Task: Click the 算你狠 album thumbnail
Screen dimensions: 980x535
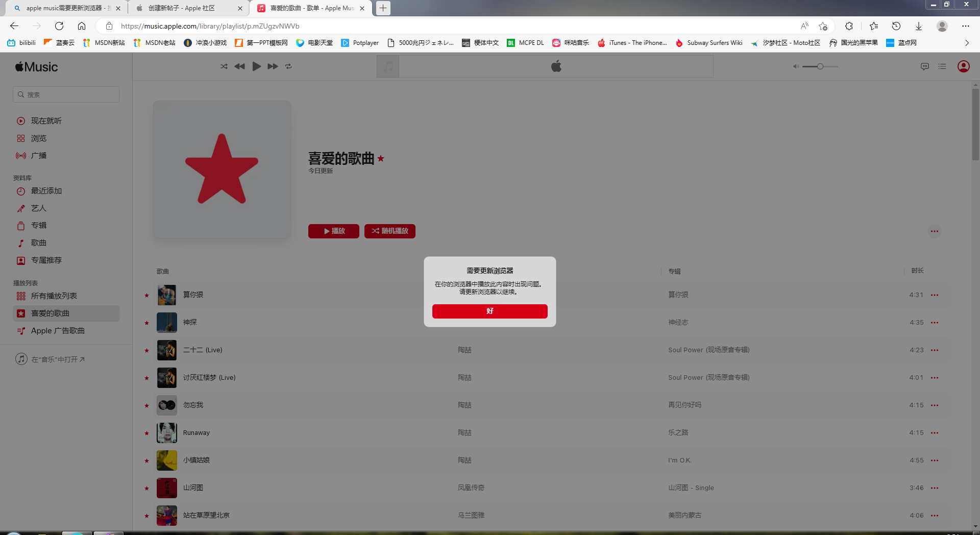Action: 167,295
